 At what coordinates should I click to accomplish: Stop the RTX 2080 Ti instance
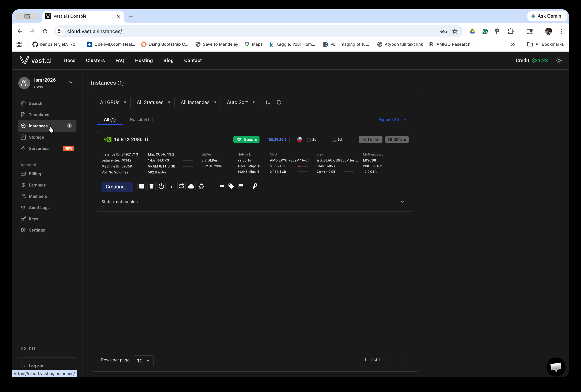[141, 186]
